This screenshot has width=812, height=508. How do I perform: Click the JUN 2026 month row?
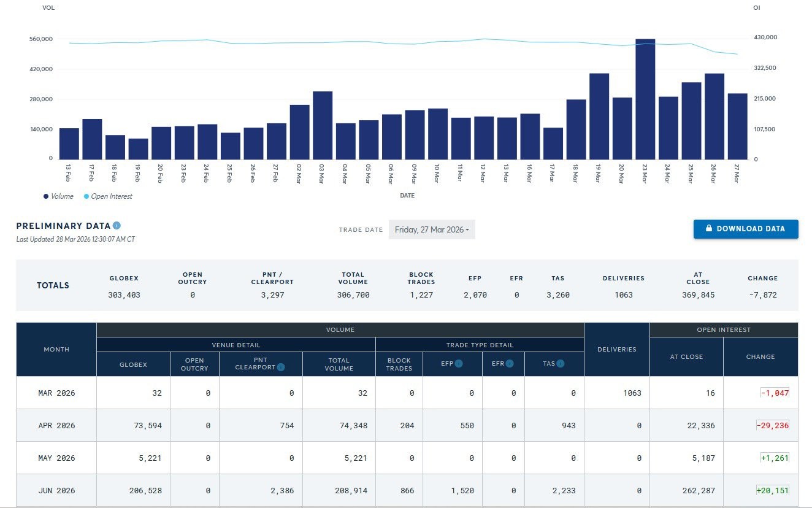click(407, 490)
